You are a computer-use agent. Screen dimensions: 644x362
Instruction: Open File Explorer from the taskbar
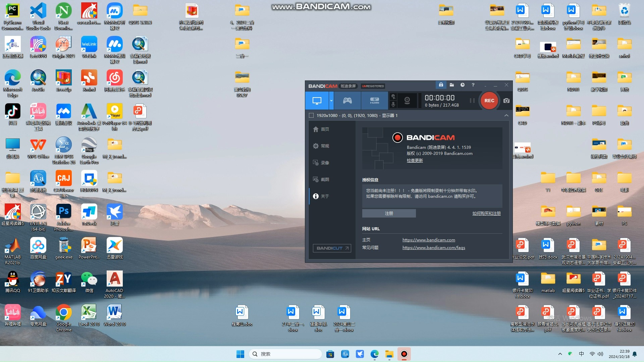pyautogui.click(x=389, y=354)
